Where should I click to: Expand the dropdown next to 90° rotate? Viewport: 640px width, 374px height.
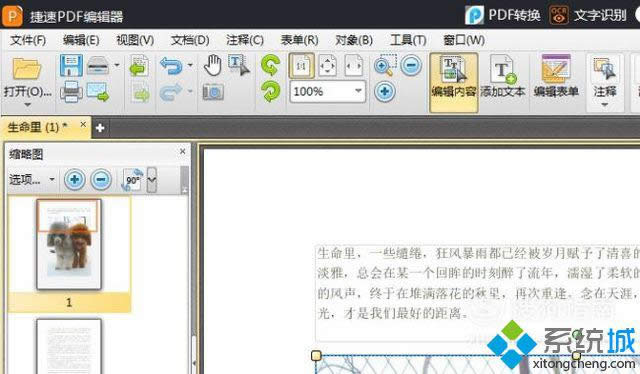[152, 180]
